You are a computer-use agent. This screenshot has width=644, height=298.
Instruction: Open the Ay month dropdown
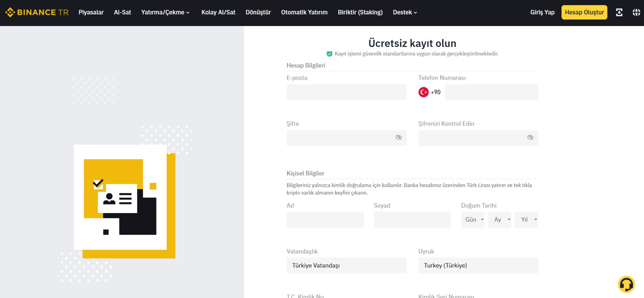tap(500, 220)
